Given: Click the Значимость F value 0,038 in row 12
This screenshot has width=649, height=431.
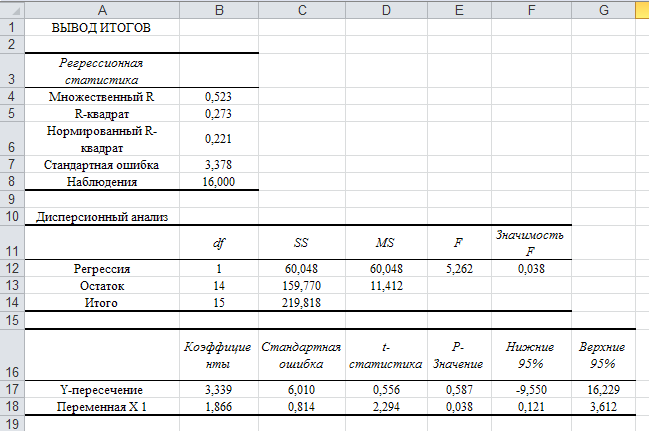Looking at the screenshot, I should pyautogui.click(x=531, y=269).
